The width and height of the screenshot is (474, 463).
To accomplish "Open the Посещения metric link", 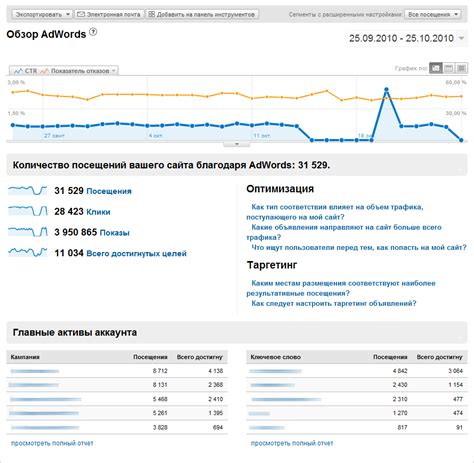I will (x=109, y=191).
